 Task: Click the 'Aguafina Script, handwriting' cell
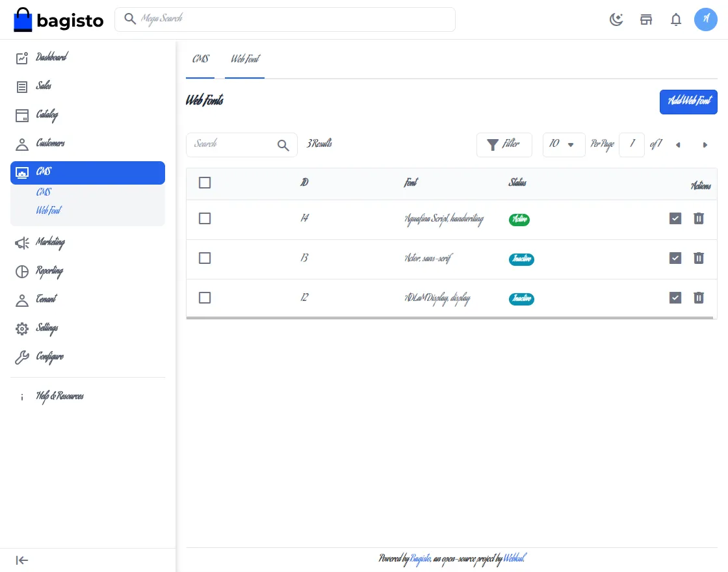[x=444, y=219]
